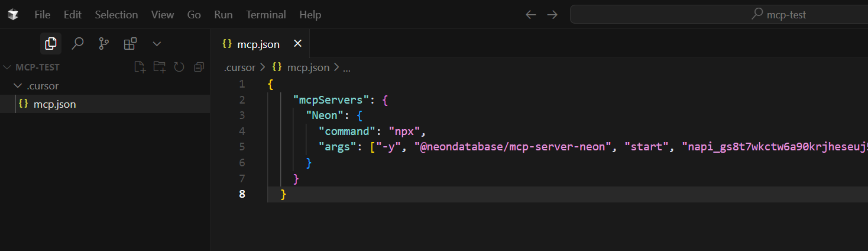Click the "-y" string in args
Image resolution: width=868 pixels, height=251 pixels.
(x=388, y=146)
